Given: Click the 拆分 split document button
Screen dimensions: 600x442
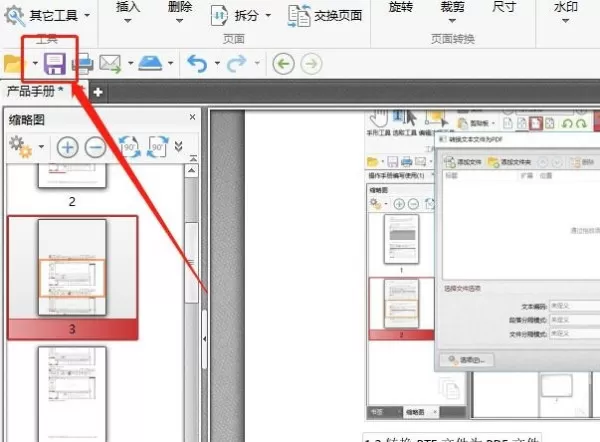Looking at the screenshot, I should [235, 15].
